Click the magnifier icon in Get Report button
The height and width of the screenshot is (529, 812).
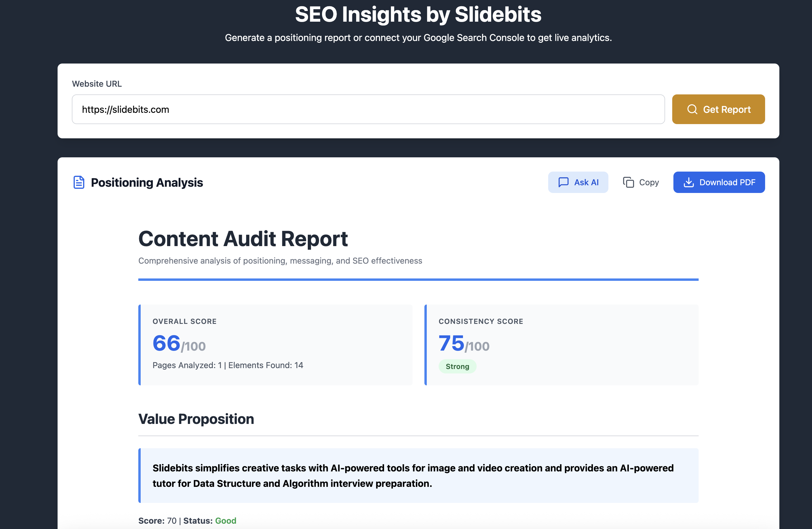coord(692,109)
